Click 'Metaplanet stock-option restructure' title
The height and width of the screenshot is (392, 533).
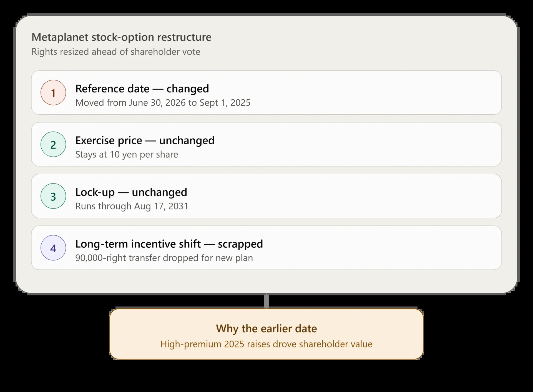click(x=121, y=37)
